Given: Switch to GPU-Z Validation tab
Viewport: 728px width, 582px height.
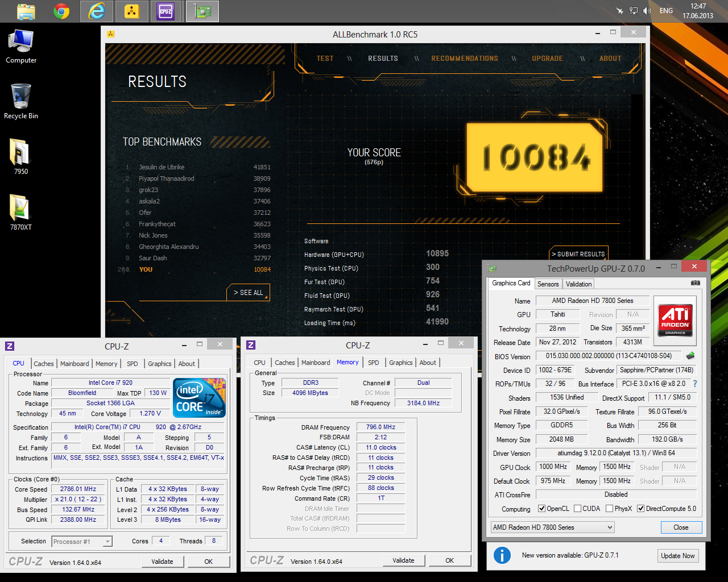Looking at the screenshot, I should click(578, 284).
